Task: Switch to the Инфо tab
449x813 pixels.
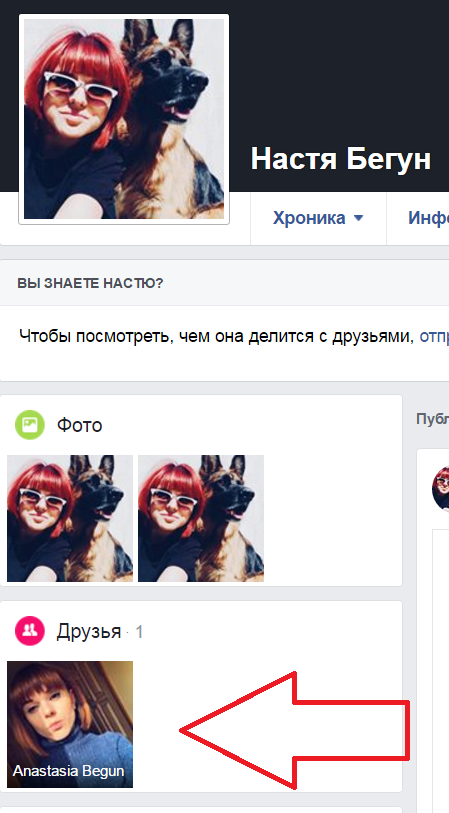Action: pos(428,218)
